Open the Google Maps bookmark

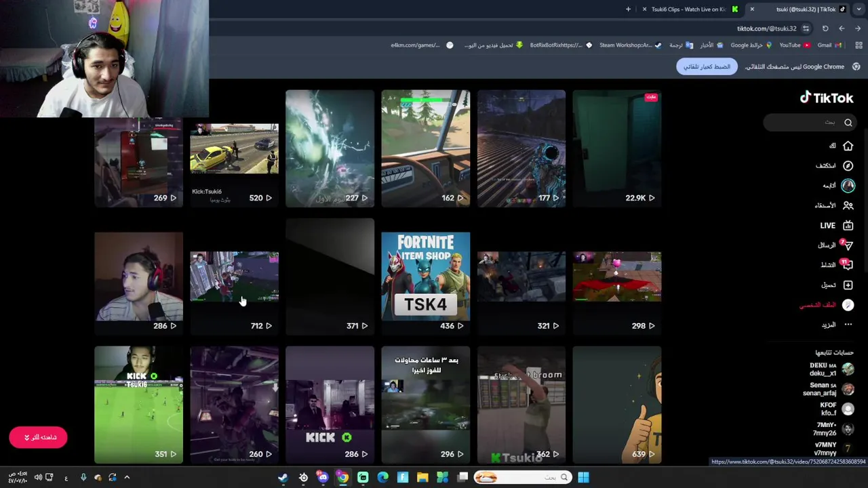tap(751, 45)
